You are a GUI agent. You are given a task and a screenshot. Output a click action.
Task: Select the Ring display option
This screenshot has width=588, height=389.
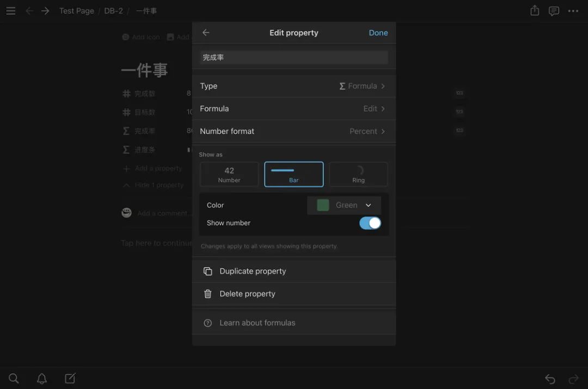[x=358, y=174]
